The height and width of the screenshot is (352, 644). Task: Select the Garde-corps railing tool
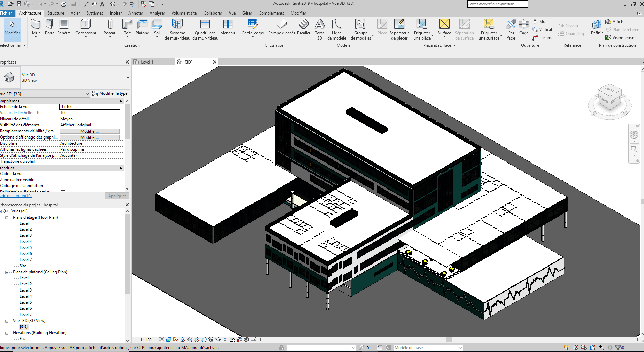253,28
